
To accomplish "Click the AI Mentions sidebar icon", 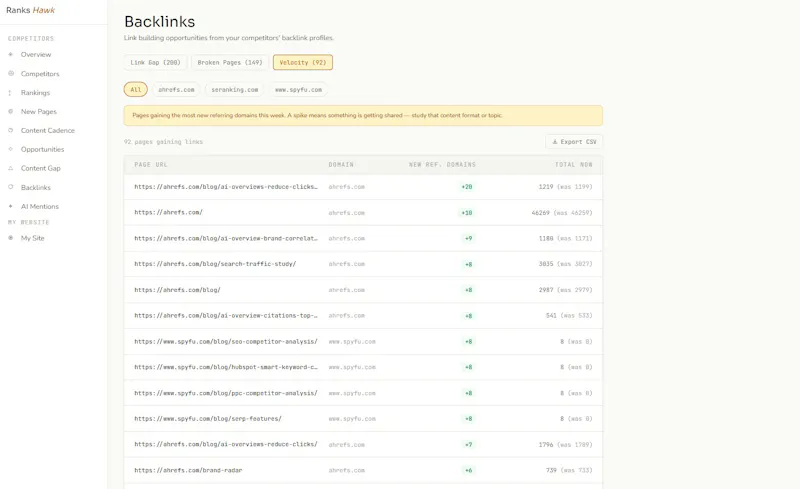I will point(11,206).
